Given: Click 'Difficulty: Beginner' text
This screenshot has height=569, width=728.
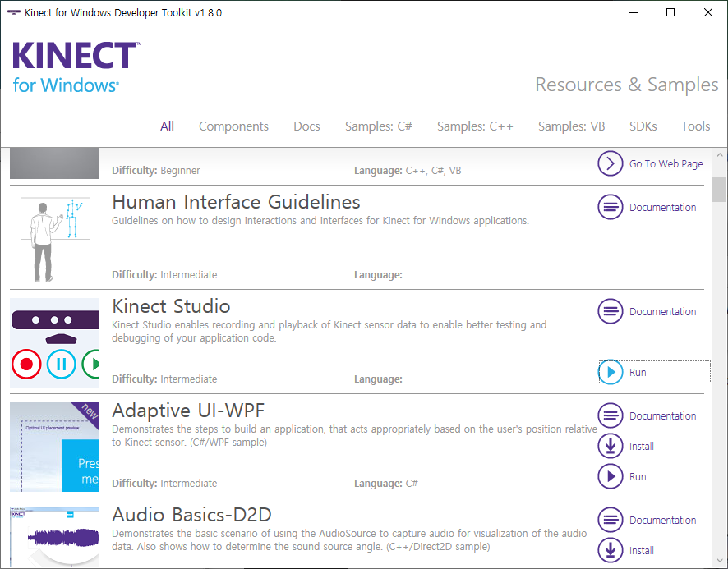Looking at the screenshot, I should pyautogui.click(x=156, y=171).
